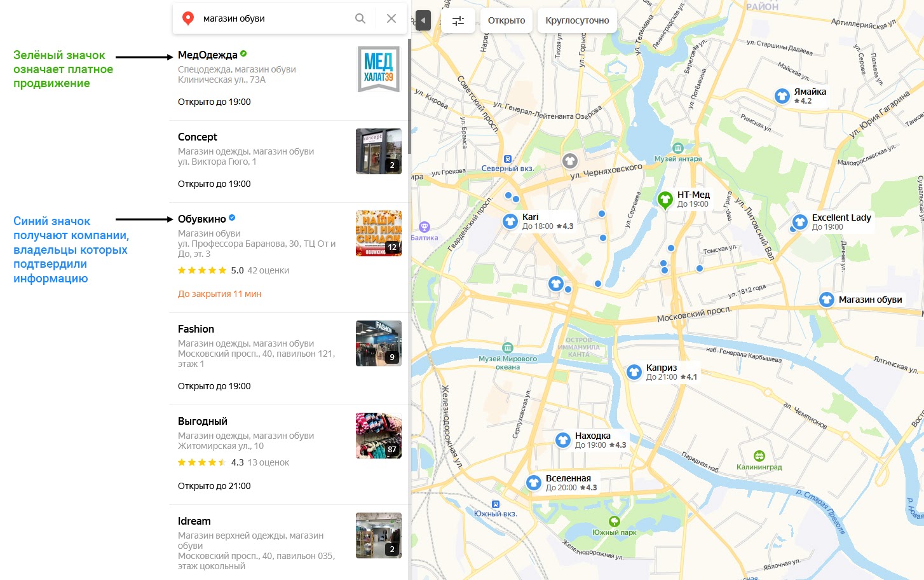The height and width of the screenshot is (580, 924).
Task: Select the Excellent Lady map pin
Action: 800,223
